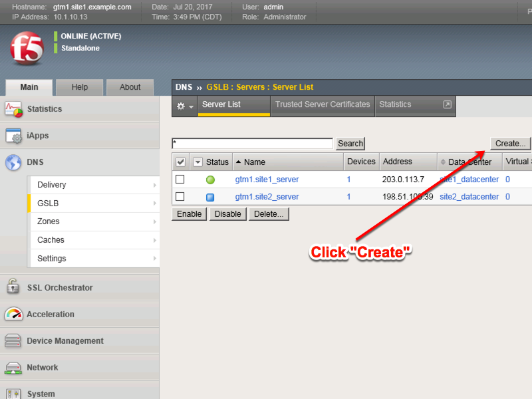Open the Statistics chart icon in sidebar
Image resolution: width=532 pixels, height=399 pixels.
[x=13, y=109]
